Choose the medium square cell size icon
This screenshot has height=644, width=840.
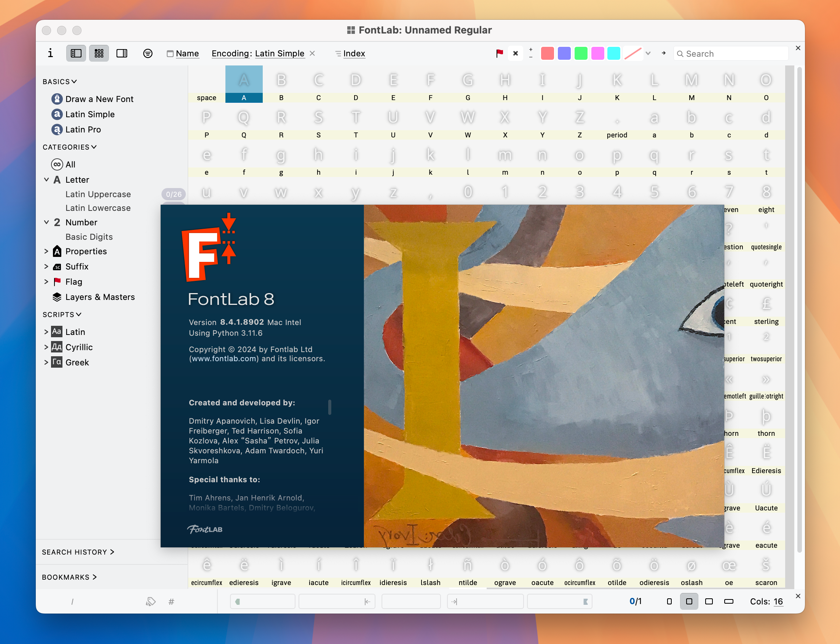coord(689,601)
